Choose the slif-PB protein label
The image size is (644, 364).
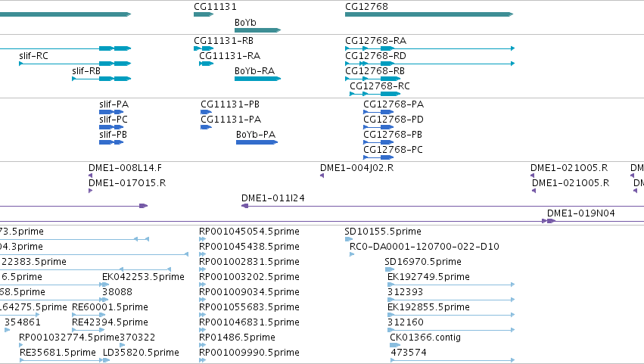[113, 135]
